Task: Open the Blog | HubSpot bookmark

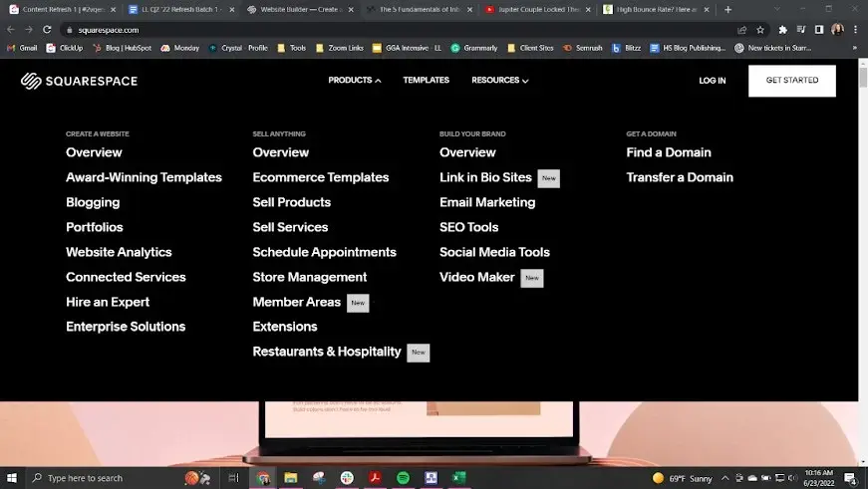Action: (123, 48)
